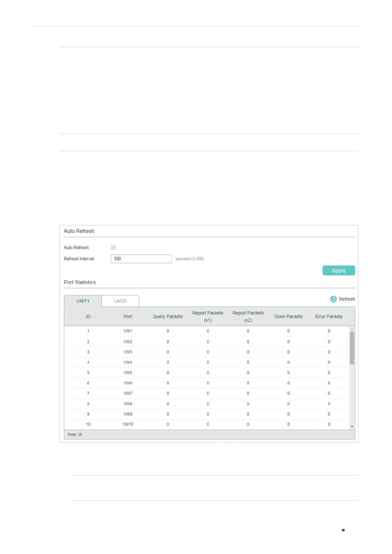The image size is (392, 554).
Task: Click the Error Packets column header
Action: tap(329, 316)
